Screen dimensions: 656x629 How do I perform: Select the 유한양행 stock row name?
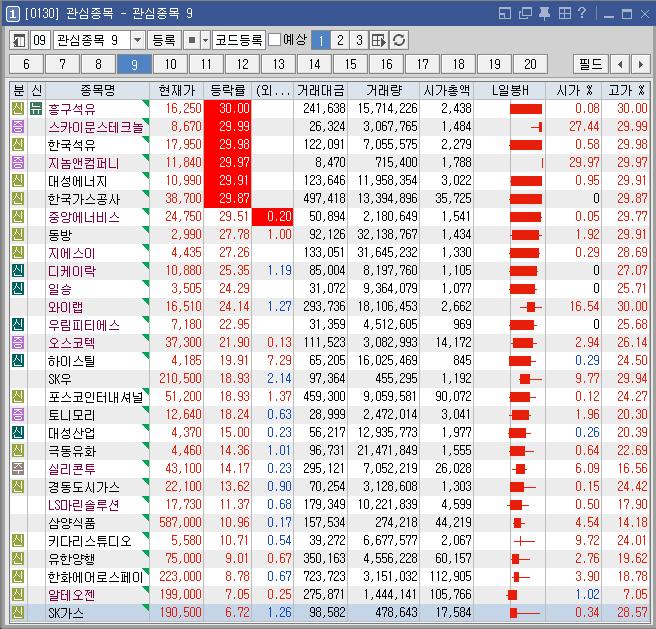pos(72,559)
